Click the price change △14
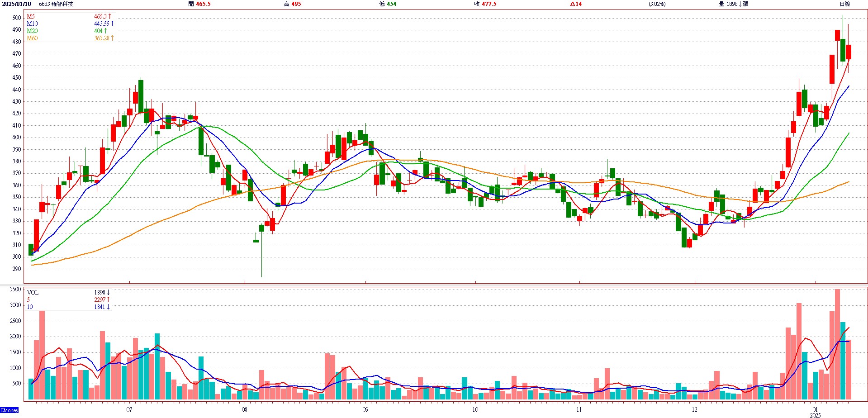The width and height of the screenshot is (868, 418). pyautogui.click(x=576, y=4)
